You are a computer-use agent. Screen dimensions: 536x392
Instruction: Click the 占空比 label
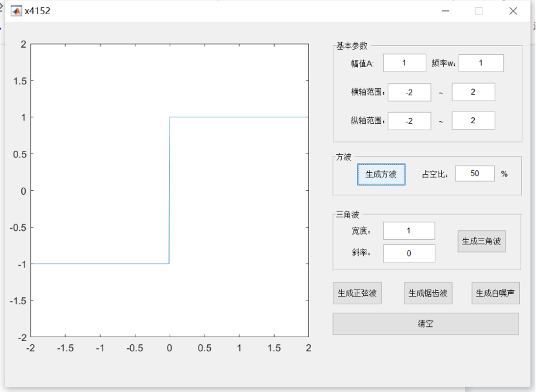click(x=435, y=174)
